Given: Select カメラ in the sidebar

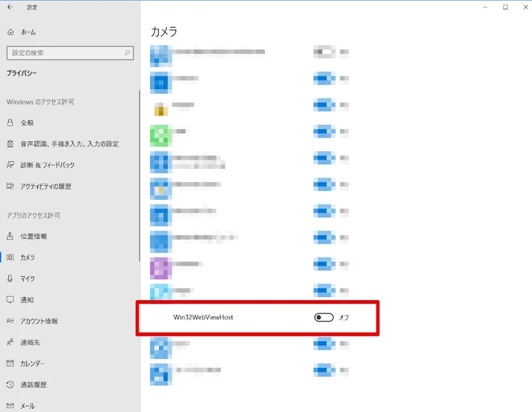Looking at the screenshot, I should [27, 258].
